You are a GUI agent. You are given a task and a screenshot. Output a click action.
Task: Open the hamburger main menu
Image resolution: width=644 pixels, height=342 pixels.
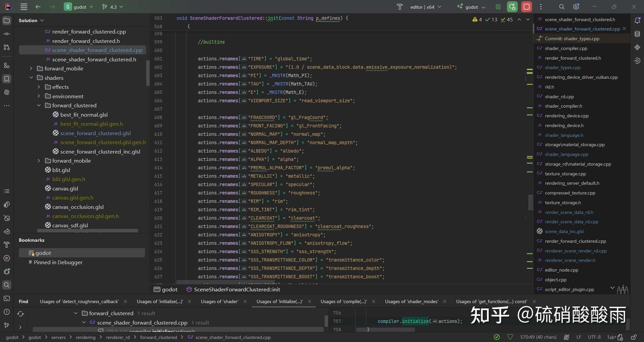pyautogui.click(x=24, y=7)
